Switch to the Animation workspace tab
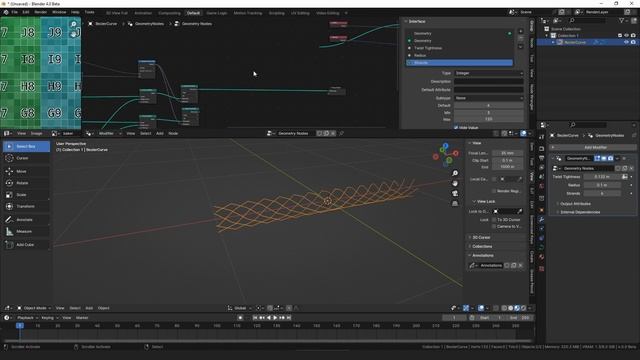 tap(143, 13)
